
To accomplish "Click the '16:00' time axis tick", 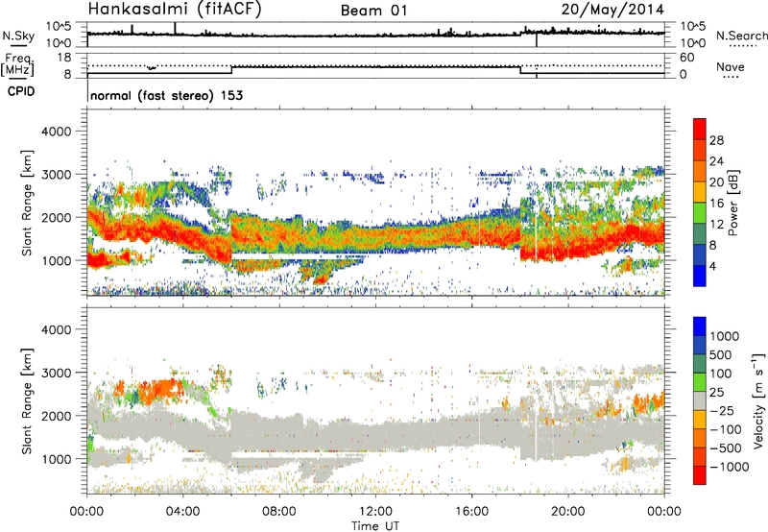I will (471, 512).
